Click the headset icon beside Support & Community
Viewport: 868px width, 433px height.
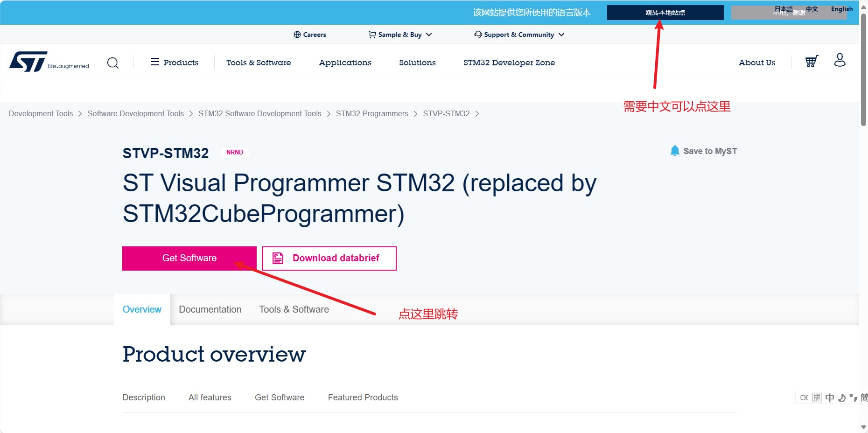[x=478, y=35]
